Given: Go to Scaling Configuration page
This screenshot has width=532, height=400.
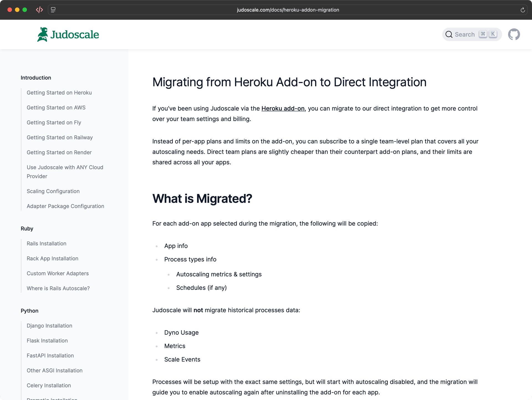Looking at the screenshot, I should click(x=53, y=191).
